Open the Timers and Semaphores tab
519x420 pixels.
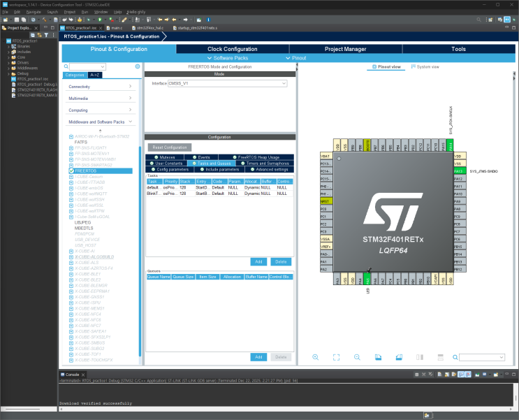tap(265, 164)
